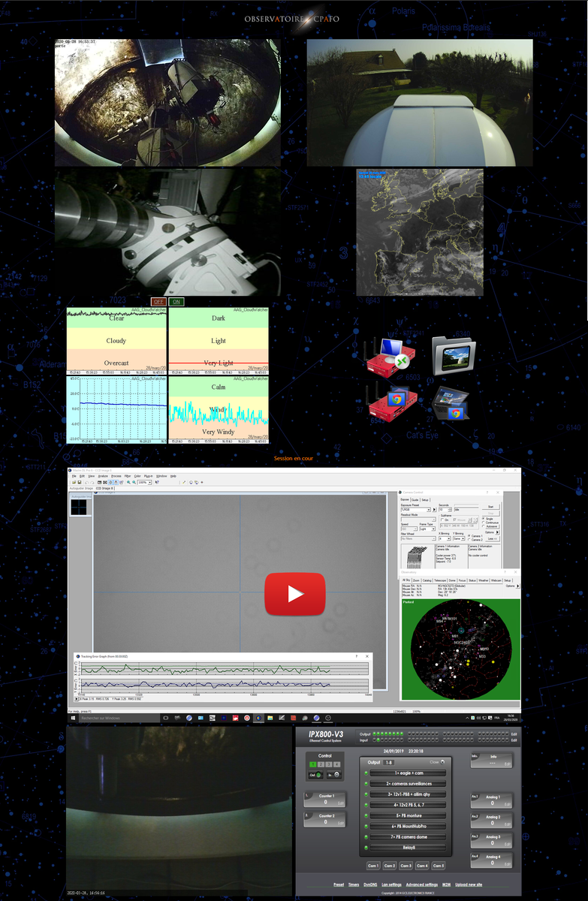588x901 pixels.
Task: Open the Preset link
Action: click(339, 884)
